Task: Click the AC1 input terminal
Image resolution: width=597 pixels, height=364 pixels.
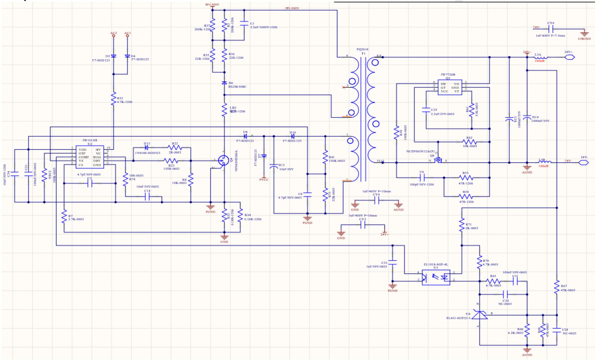Action: pyautogui.click(x=127, y=34)
